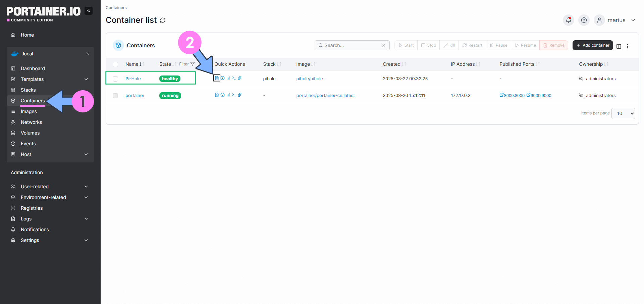The width and height of the screenshot is (644, 304).
Task: Click the Containers cube header icon
Action: point(118,45)
